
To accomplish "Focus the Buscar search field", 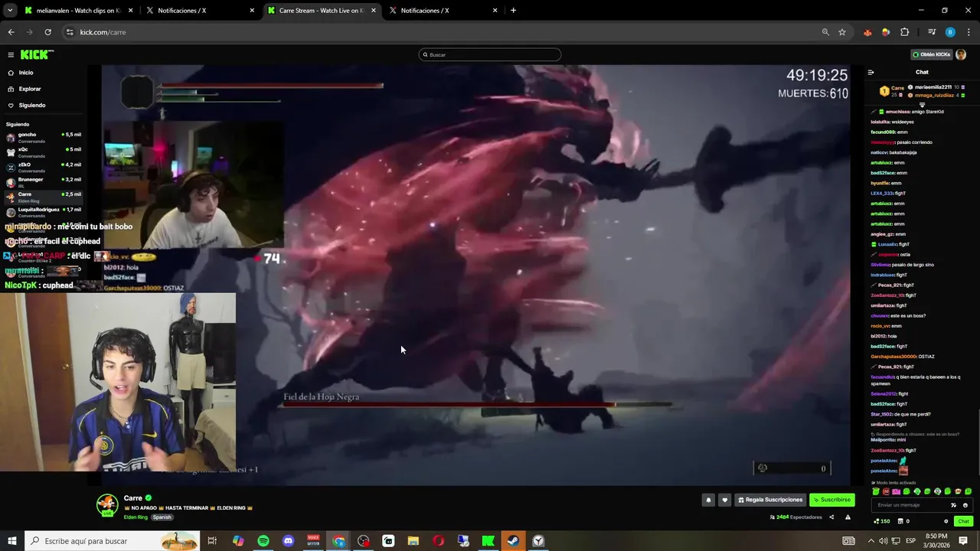I will [490, 54].
